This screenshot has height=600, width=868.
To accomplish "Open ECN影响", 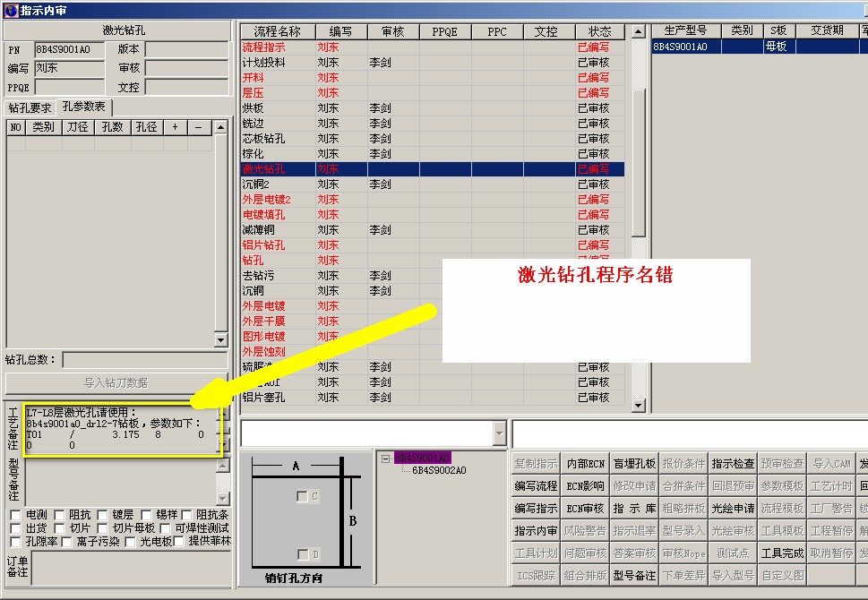I will click(x=585, y=486).
